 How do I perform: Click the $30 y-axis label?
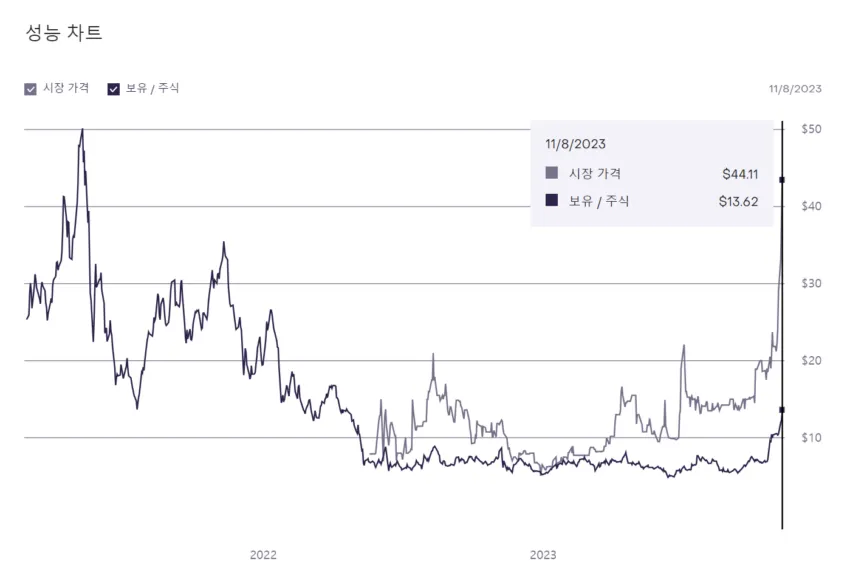click(811, 283)
